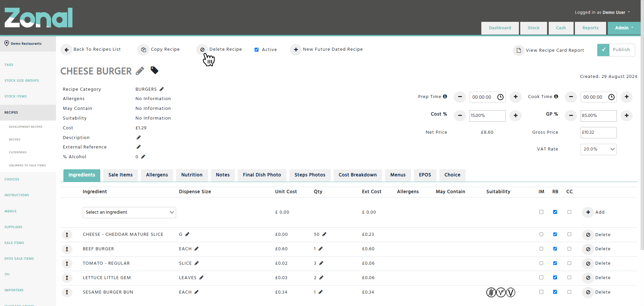
Task: Edit the Recipe Category BURGERS pencil
Action: tap(162, 89)
